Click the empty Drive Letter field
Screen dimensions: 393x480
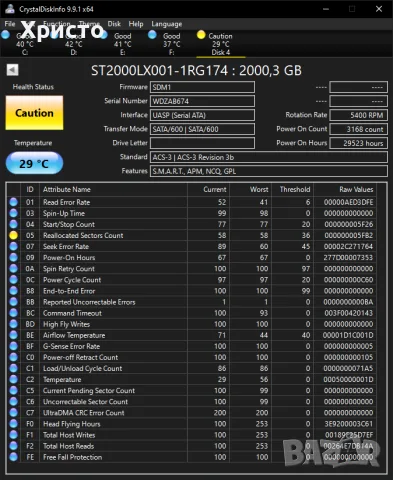[x=202, y=143]
